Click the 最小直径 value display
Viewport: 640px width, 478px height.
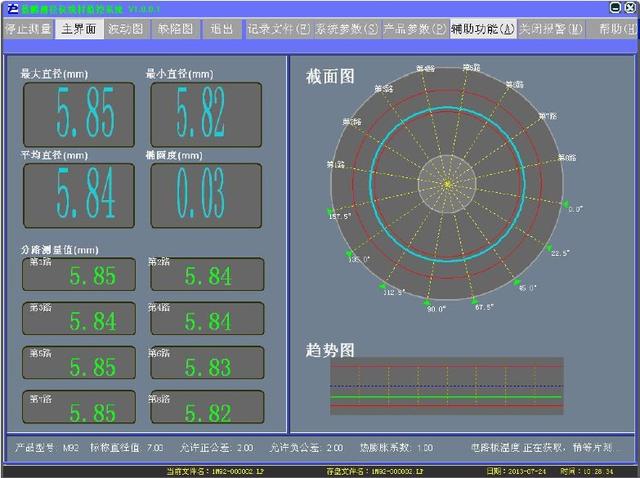point(205,114)
